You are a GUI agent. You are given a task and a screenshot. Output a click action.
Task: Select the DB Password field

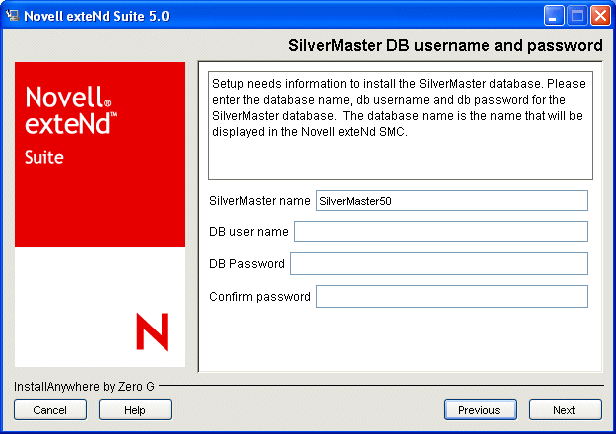coord(439,263)
